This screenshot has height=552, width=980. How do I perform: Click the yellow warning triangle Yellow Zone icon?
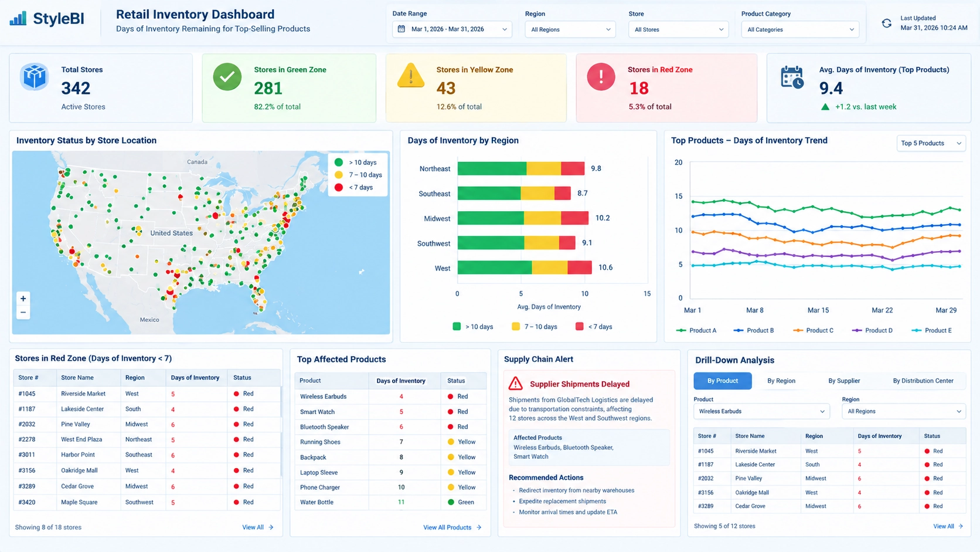[411, 76]
